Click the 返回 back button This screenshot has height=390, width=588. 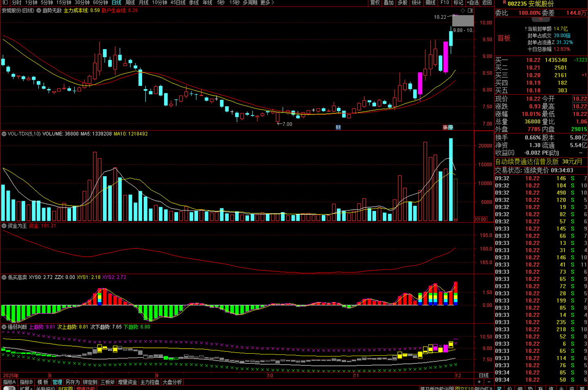(x=487, y=2)
